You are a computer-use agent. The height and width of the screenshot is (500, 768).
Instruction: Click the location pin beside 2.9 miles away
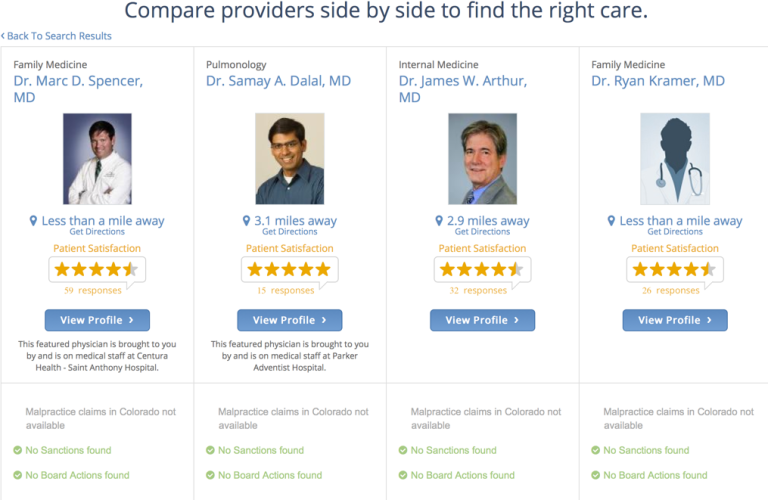click(x=439, y=221)
